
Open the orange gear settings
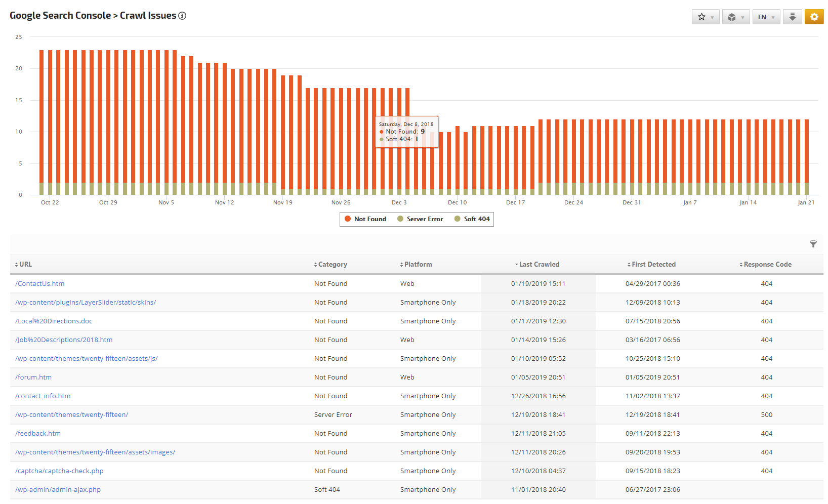pos(814,17)
